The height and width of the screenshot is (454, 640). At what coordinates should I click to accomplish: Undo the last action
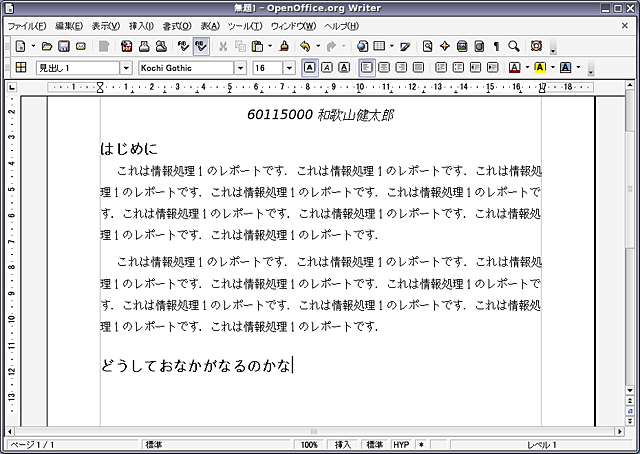click(x=305, y=46)
